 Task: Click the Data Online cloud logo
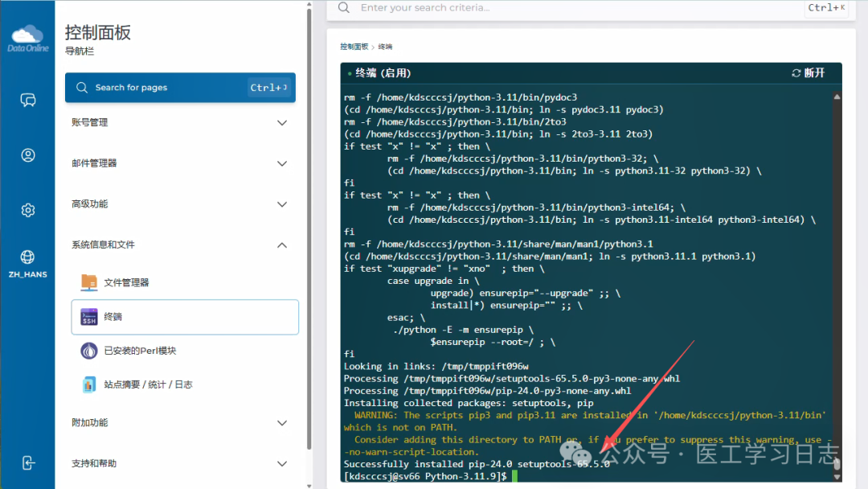coord(27,37)
